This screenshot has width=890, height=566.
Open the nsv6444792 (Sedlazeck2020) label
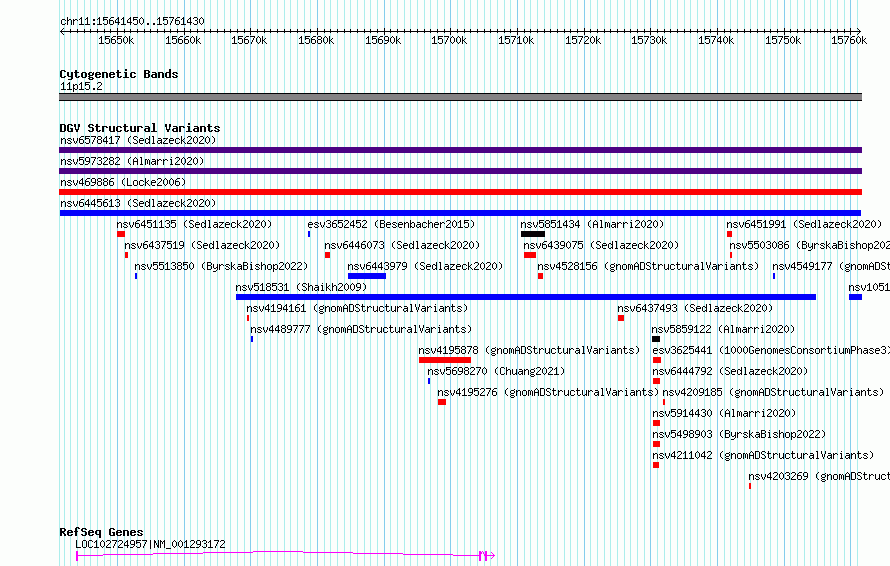[730, 371]
